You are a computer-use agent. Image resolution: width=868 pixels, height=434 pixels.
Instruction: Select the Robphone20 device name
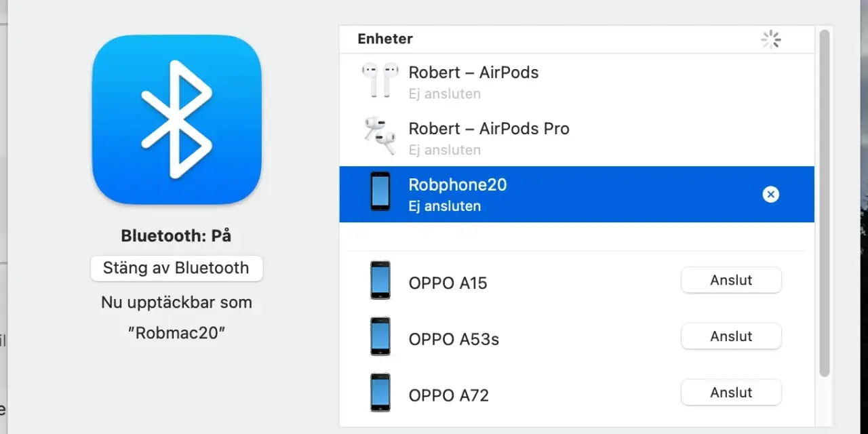[x=458, y=184]
